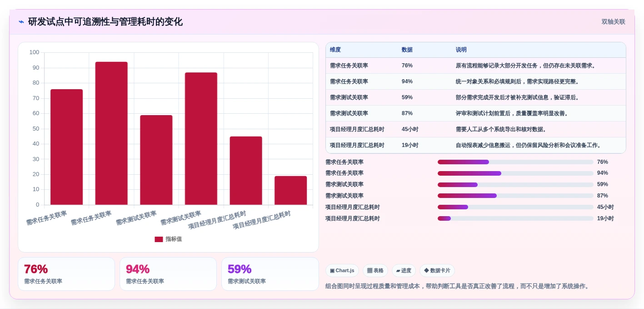The image size is (644, 309).
Task: Select the shortest chart bar at 19
Action: pos(291,190)
